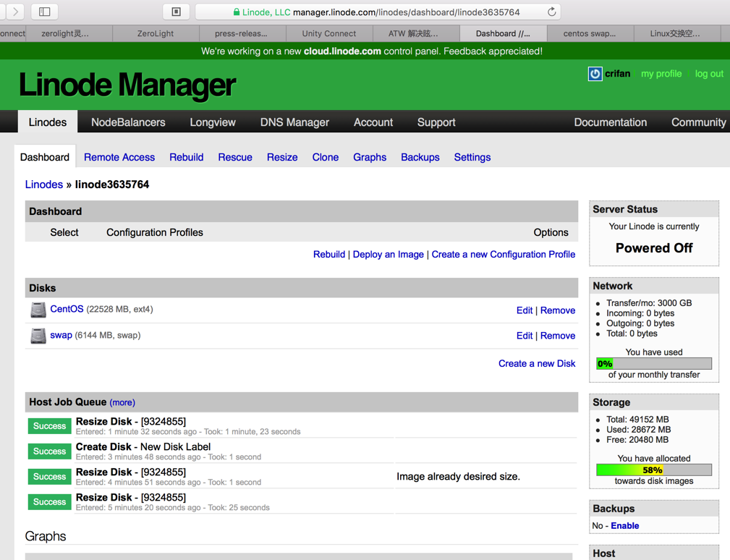Viewport: 730px width, 560px height.
Task: Click the 0% monthly transfer progress bar
Action: point(653,363)
